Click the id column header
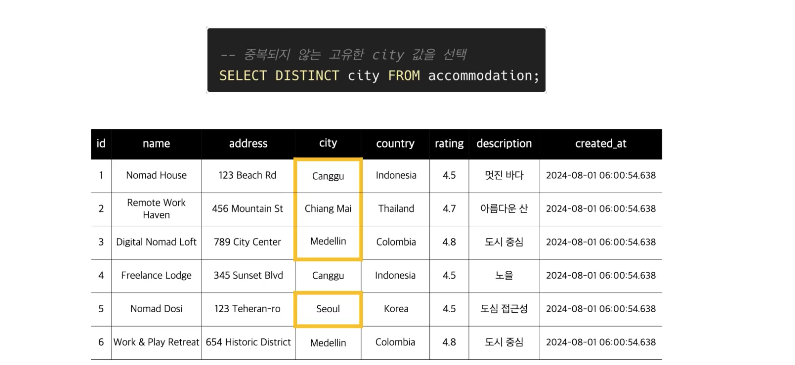 click(x=101, y=143)
